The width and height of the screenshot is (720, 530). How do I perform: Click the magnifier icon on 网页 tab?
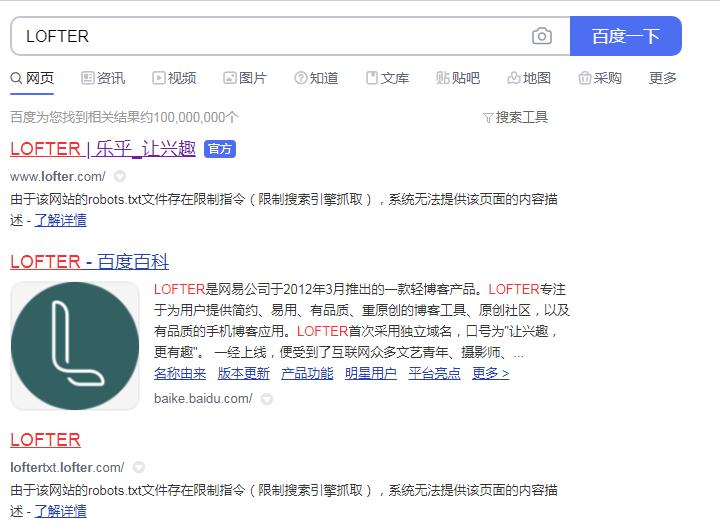point(16,78)
